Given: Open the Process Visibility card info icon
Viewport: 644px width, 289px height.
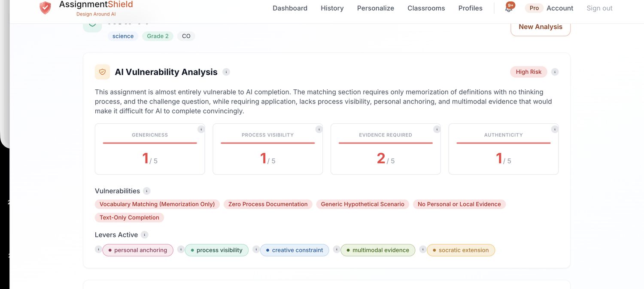Looking at the screenshot, I should [x=319, y=129].
